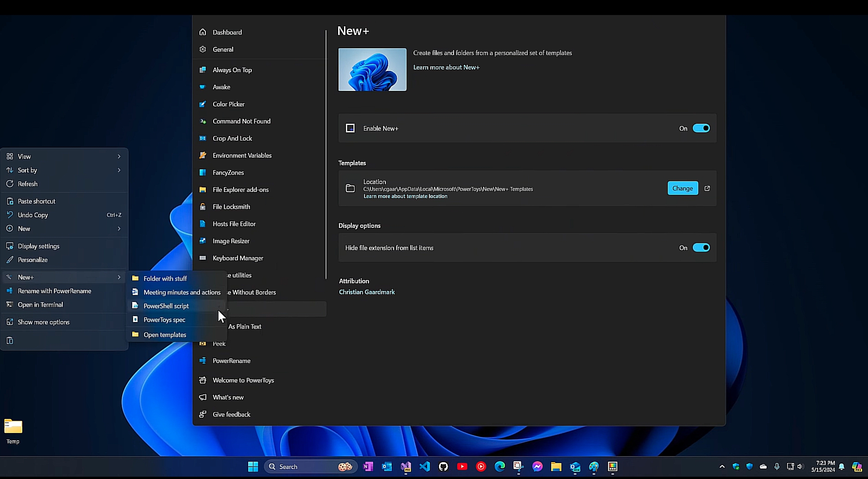This screenshot has width=868, height=479.
Task: Open the Christian Gaardmark attribution link
Action: coord(367,292)
